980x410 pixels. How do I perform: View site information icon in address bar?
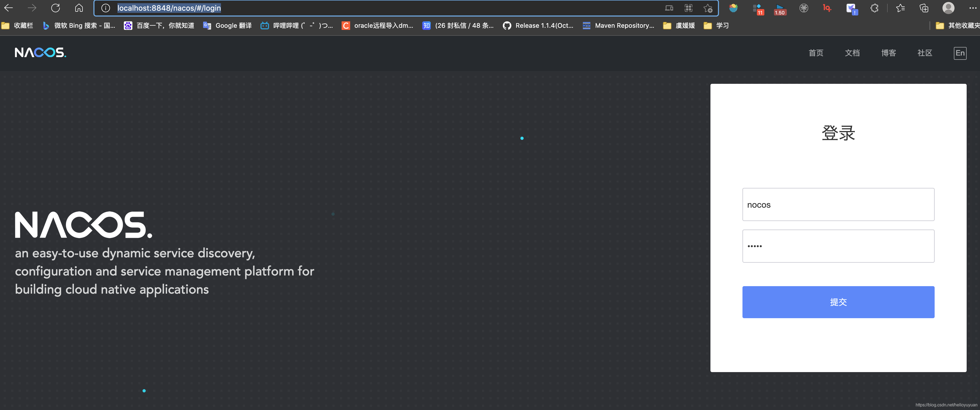[x=106, y=8]
